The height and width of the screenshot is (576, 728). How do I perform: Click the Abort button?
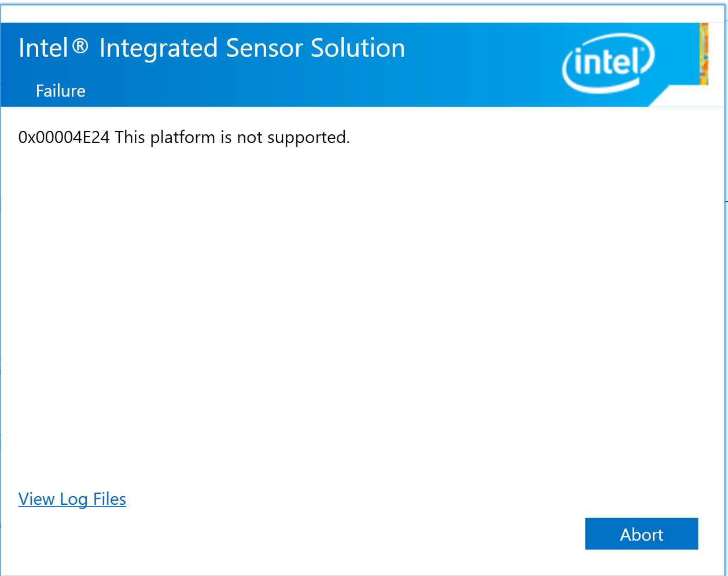click(x=641, y=534)
